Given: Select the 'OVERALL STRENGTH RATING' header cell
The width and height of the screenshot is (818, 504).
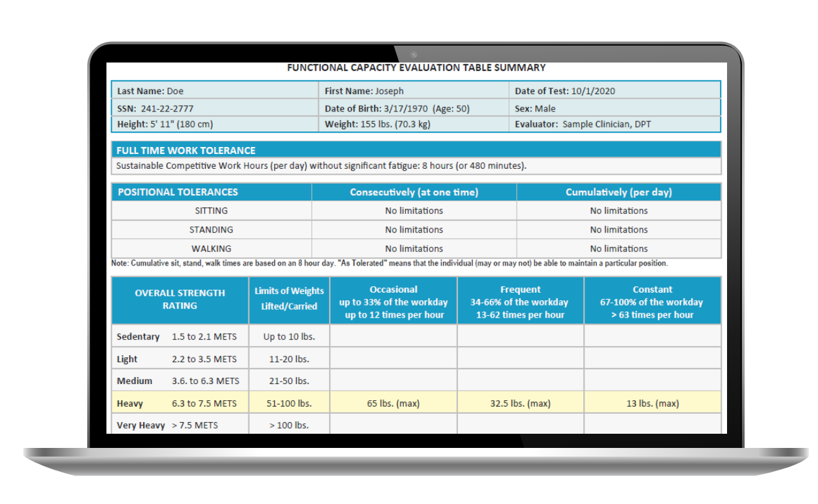Looking at the screenshot, I should coord(180,300).
